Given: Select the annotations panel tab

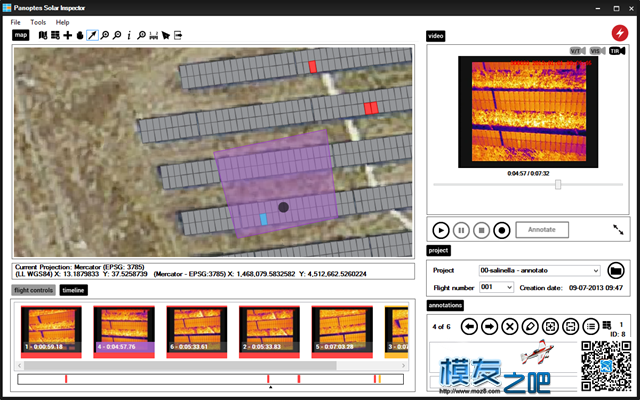Looking at the screenshot, I should click(445, 305).
